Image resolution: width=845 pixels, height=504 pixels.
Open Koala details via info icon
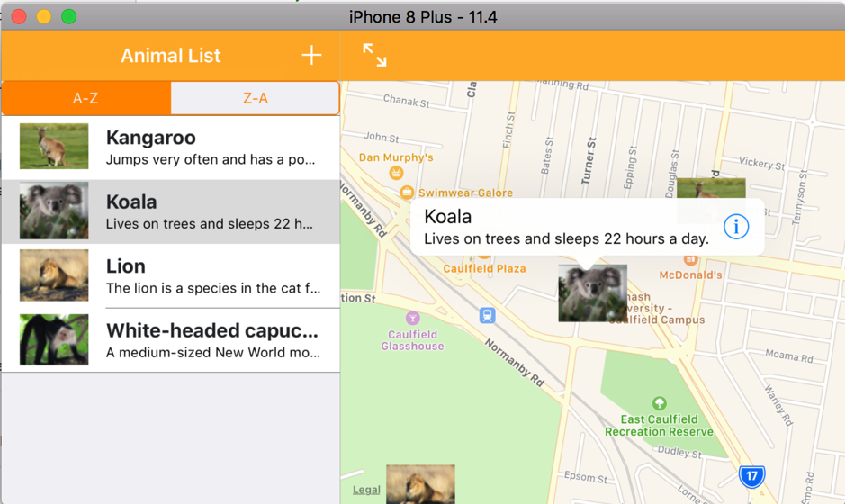[735, 227]
